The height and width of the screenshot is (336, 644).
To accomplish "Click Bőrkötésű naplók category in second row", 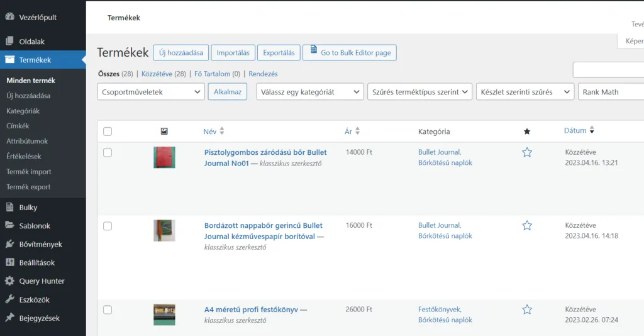I will pyautogui.click(x=445, y=236).
